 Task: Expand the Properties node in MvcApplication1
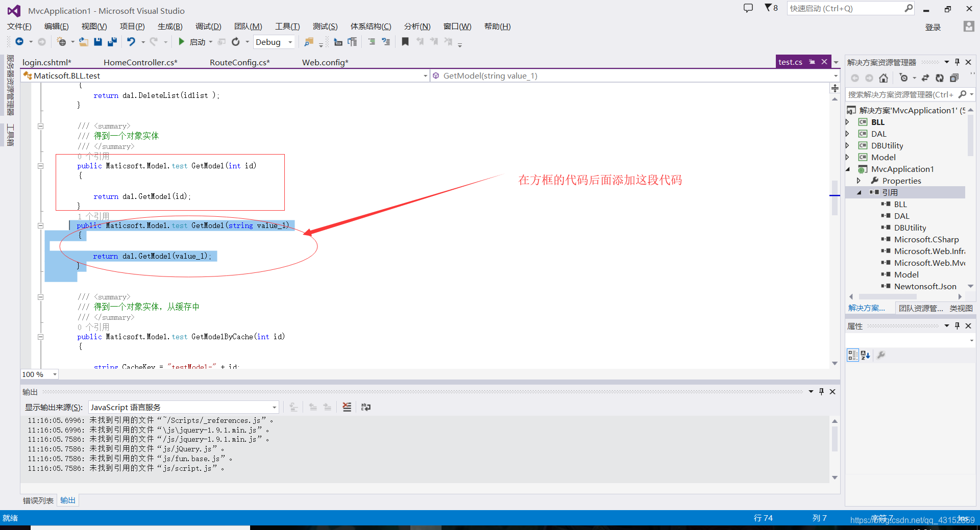pos(859,181)
